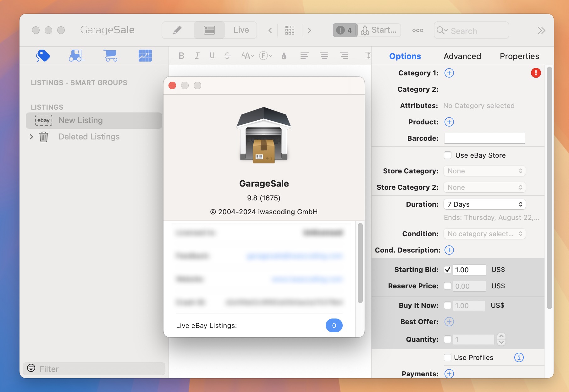Add Payments with plus button
Screen dimensions: 569x392
pos(449,374)
